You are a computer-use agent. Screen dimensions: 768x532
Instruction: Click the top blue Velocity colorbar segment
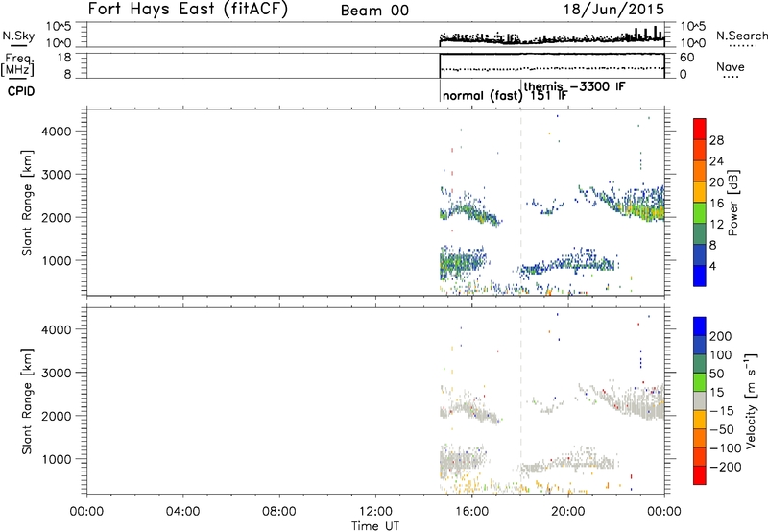(x=700, y=326)
